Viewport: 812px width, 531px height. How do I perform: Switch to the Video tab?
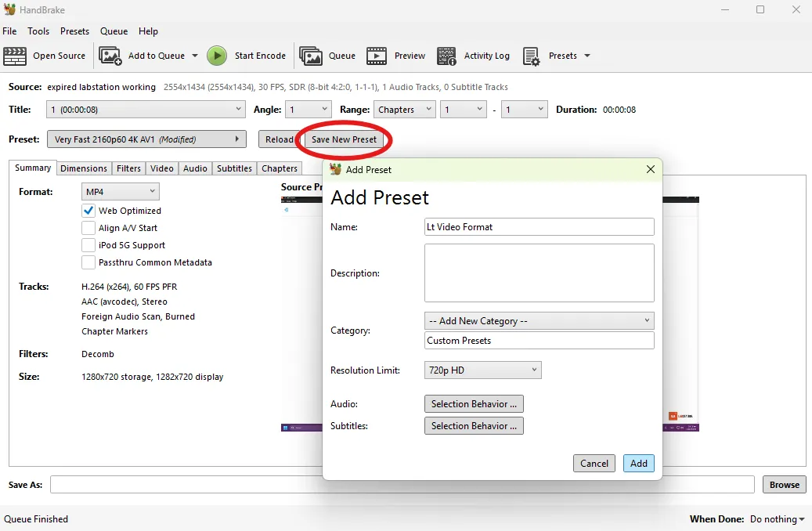pos(161,168)
